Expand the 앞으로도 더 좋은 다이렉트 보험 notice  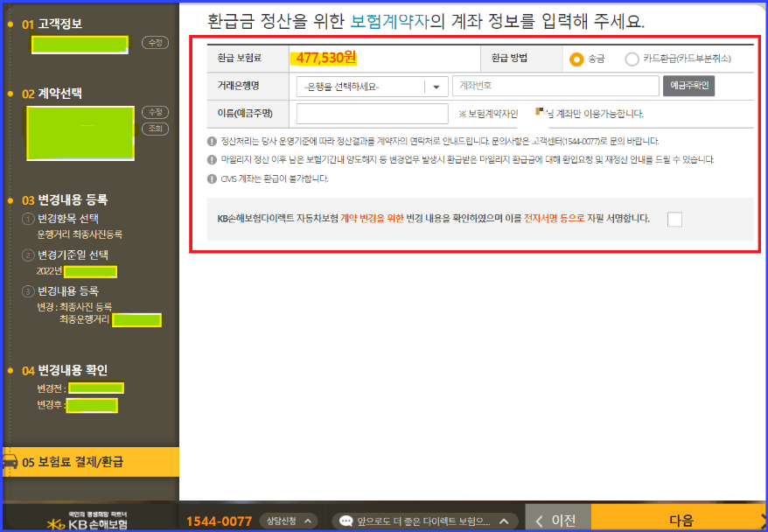(x=425, y=521)
